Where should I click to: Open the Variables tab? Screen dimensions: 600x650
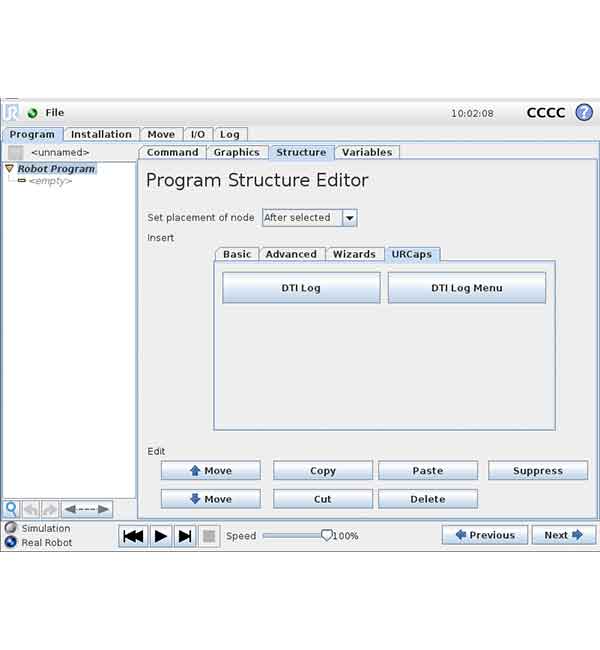coord(367,152)
